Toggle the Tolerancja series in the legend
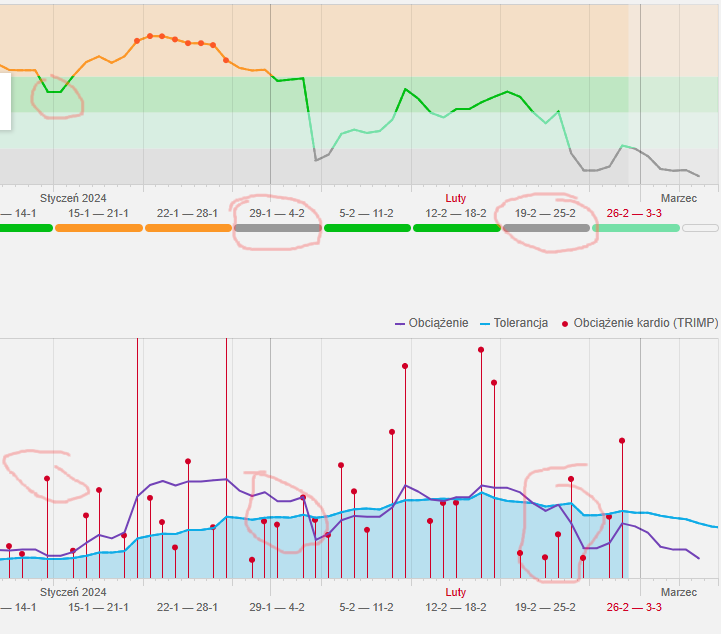 [514, 323]
